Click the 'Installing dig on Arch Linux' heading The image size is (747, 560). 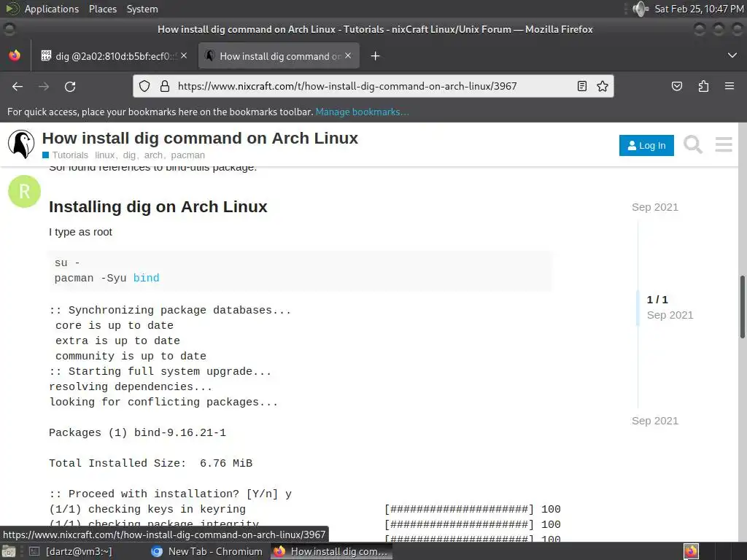pos(158,206)
